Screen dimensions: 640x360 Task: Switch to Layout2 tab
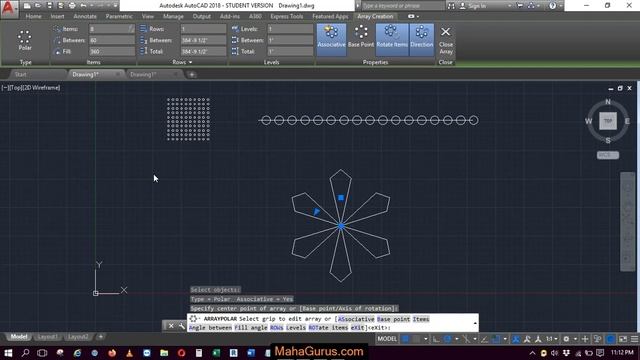pyautogui.click(x=78, y=337)
